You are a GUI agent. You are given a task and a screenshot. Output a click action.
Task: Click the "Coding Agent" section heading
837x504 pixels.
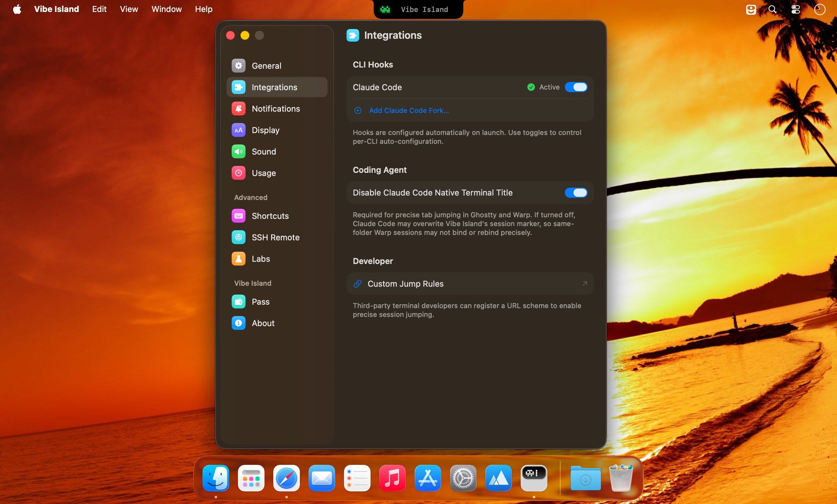point(379,170)
